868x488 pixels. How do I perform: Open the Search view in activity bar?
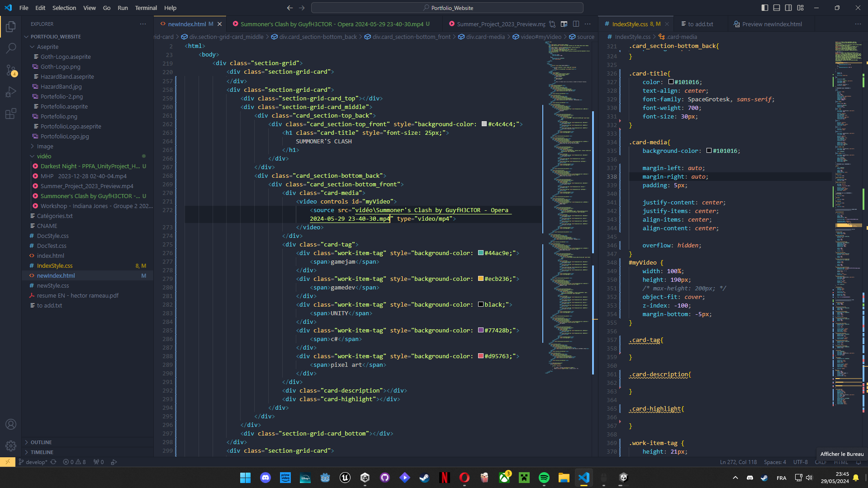point(11,48)
